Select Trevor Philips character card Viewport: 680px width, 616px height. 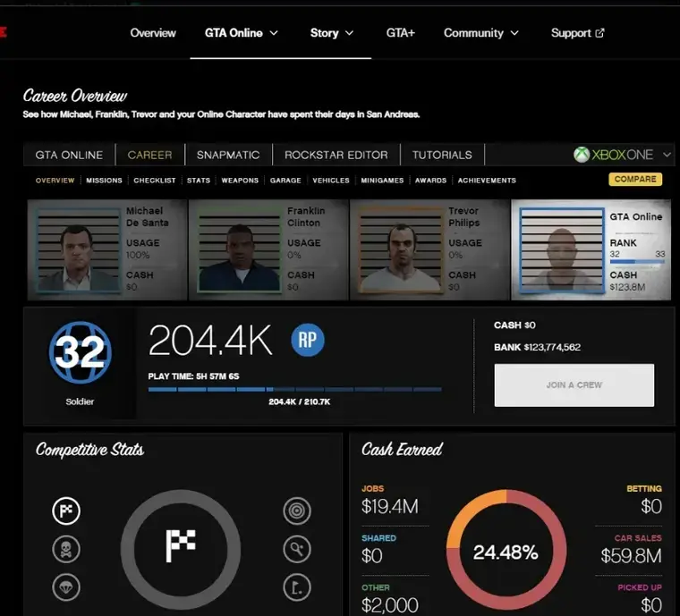pos(429,249)
